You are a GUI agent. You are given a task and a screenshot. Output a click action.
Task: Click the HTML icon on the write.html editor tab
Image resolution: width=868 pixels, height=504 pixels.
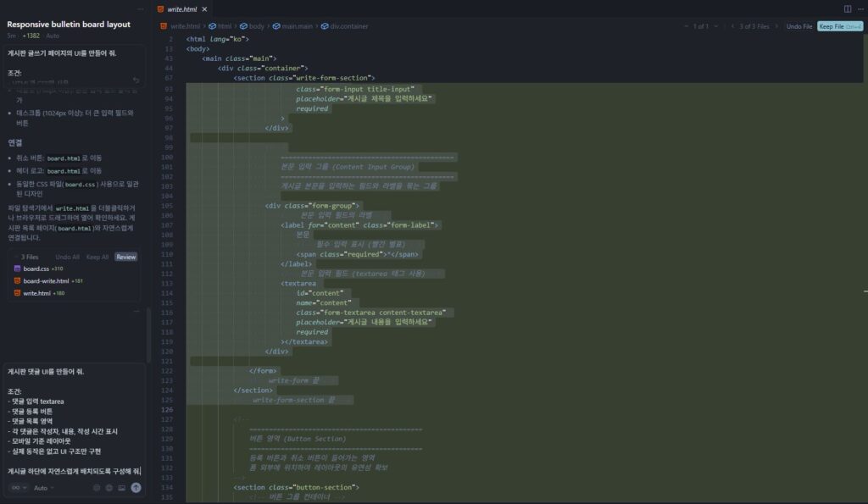pyautogui.click(x=161, y=9)
